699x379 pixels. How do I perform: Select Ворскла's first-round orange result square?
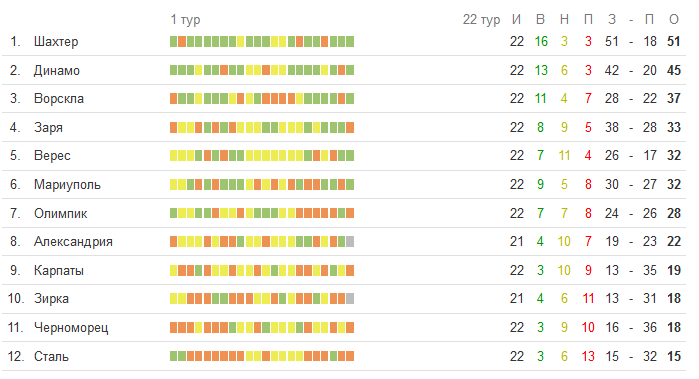pyautogui.click(x=173, y=99)
